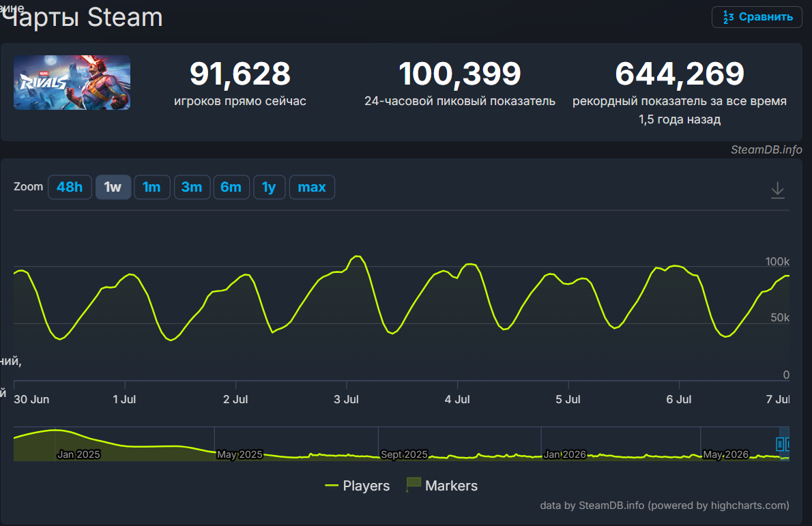Click the '24-часовой пиковый показатель' label

point(460,101)
